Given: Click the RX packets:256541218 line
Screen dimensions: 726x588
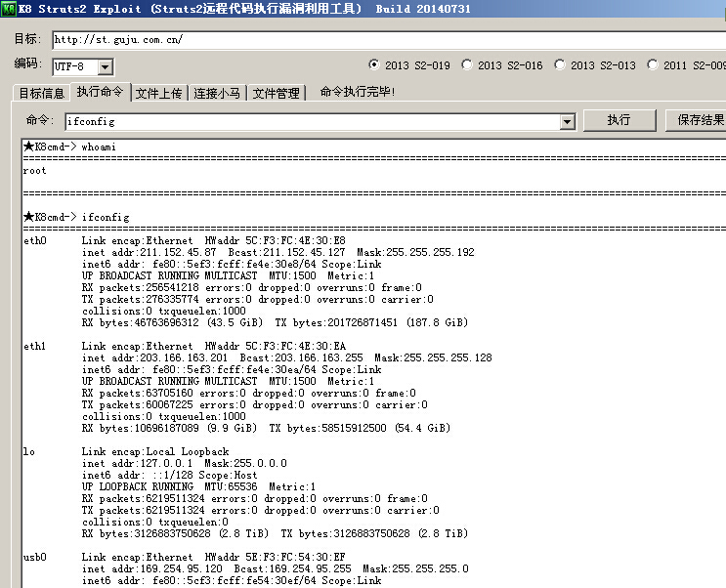Looking at the screenshot, I should (x=252, y=288).
